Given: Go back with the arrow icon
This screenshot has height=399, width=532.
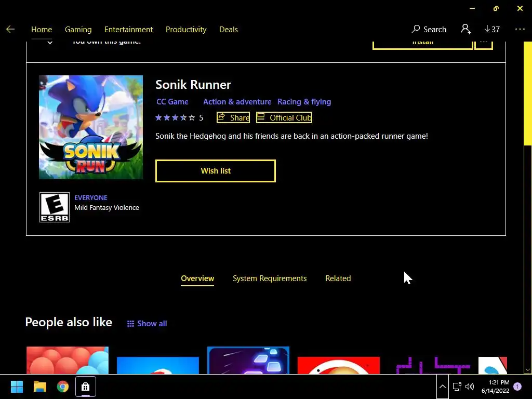Looking at the screenshot, I should point(10,30).
